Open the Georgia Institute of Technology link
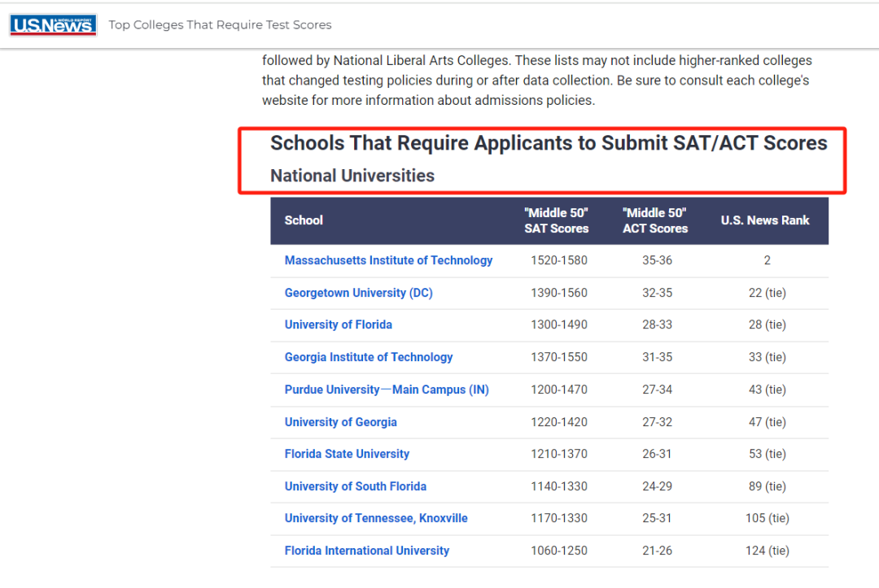Screen dimensions: 879x588 (369, 357)
